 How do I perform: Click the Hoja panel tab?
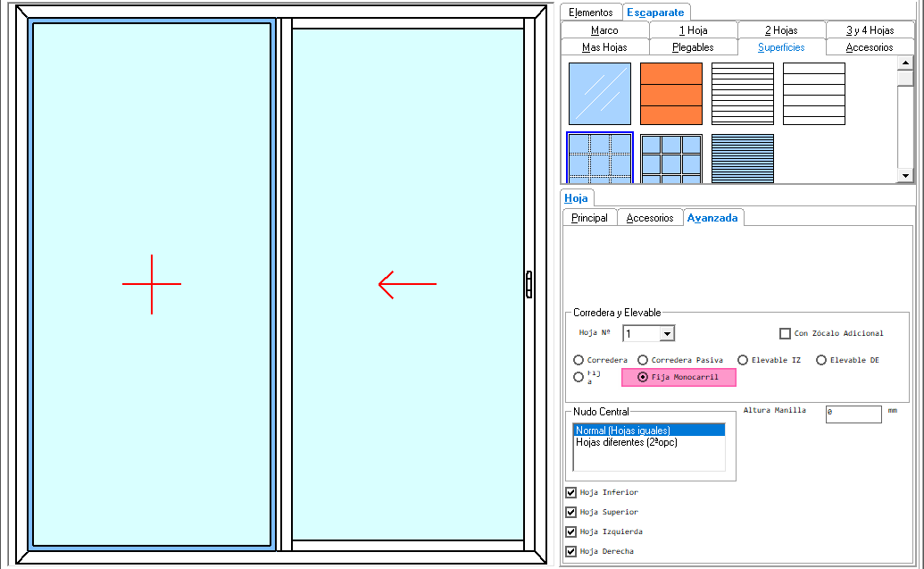tap(576, 198)
